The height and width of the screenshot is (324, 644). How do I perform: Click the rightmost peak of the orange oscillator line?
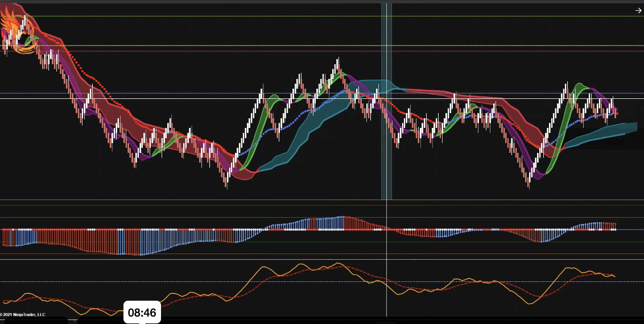point(566,268)
